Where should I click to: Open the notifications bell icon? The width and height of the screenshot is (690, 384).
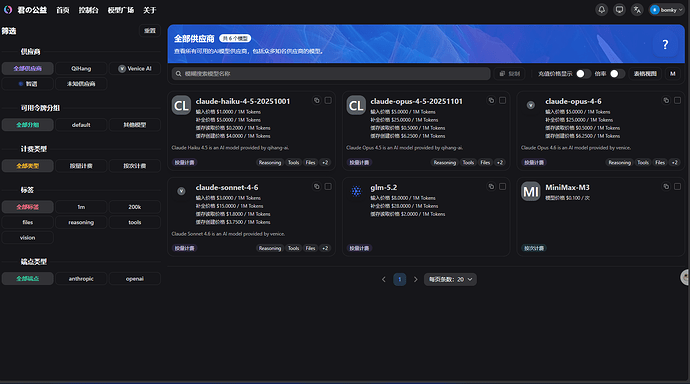click(x=602, y=10)
